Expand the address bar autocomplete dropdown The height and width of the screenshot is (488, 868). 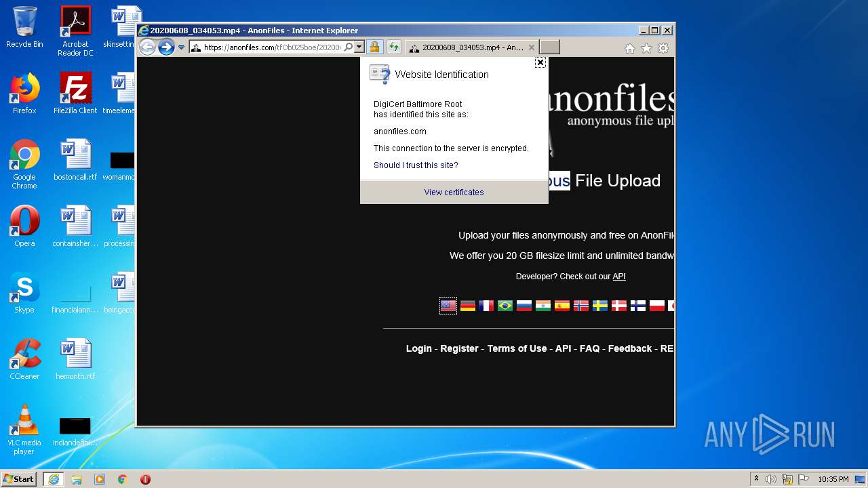(359, 47)
